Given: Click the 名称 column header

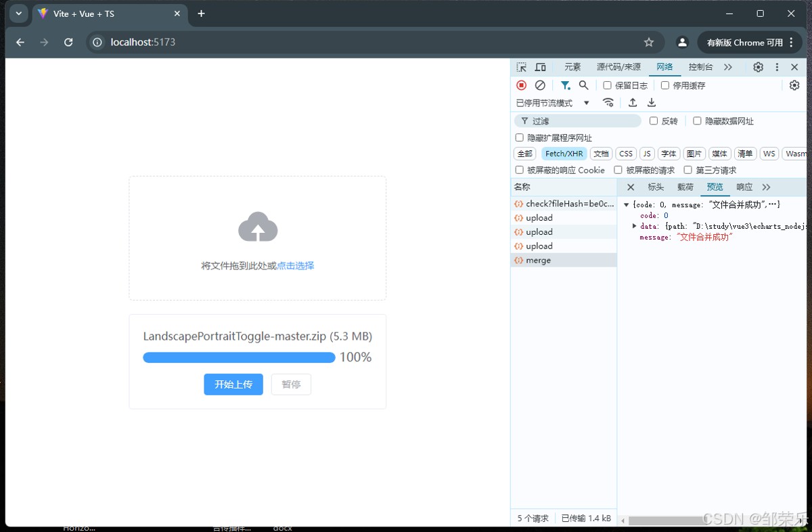Looking at the screenshot, I should click(x=564, y=187).
